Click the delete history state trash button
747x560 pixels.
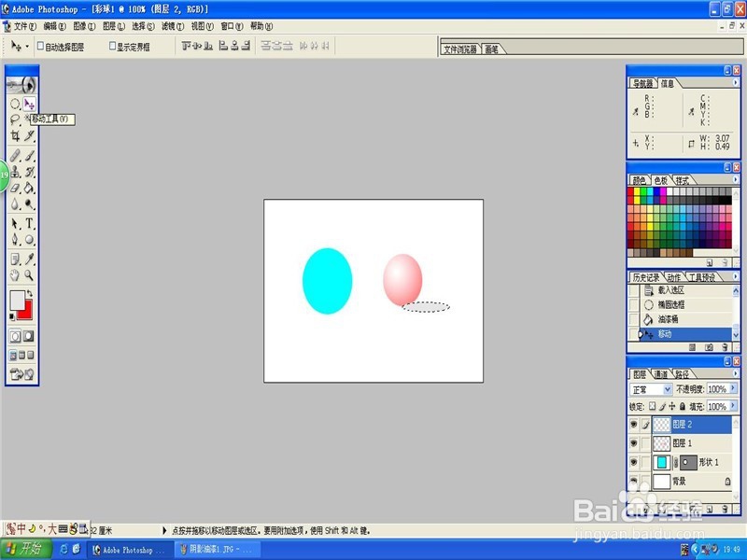click(724, 345)
